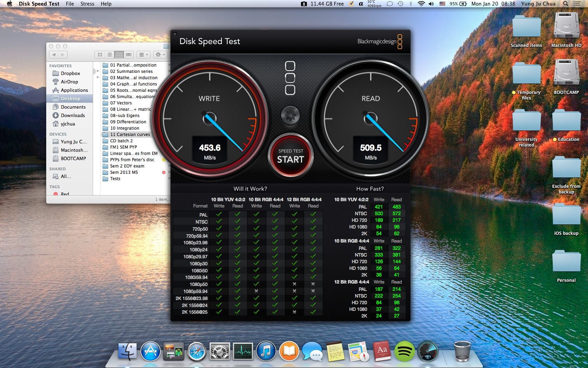
Task: Open the Yung Ju Chua user menu
Action: point(538,4)
